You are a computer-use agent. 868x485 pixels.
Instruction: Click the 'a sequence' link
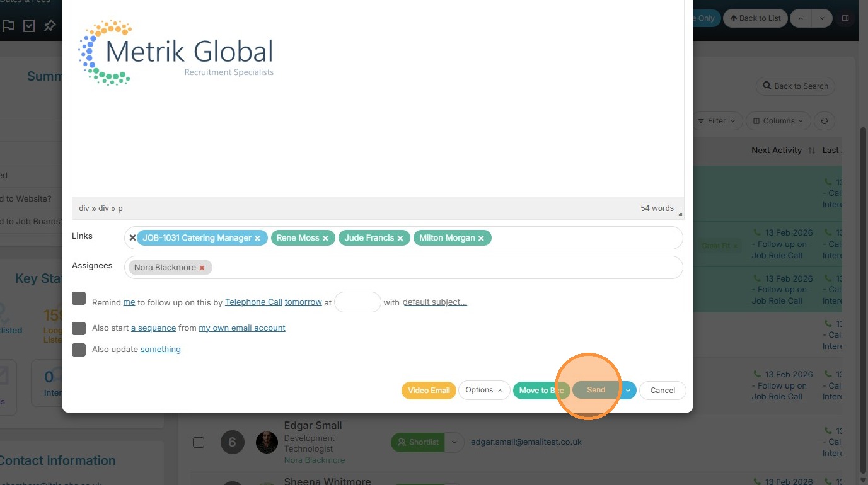pos(153,328)
